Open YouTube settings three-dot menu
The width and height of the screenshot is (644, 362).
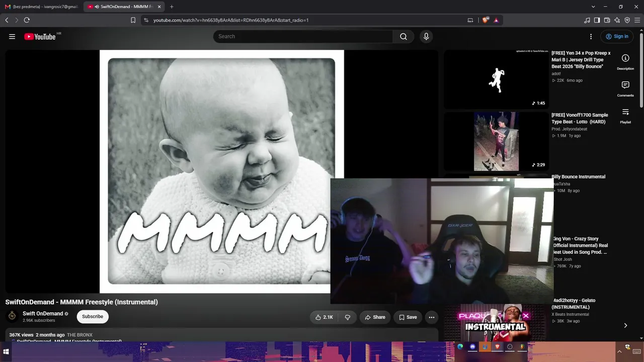click(x=591, y=36)
